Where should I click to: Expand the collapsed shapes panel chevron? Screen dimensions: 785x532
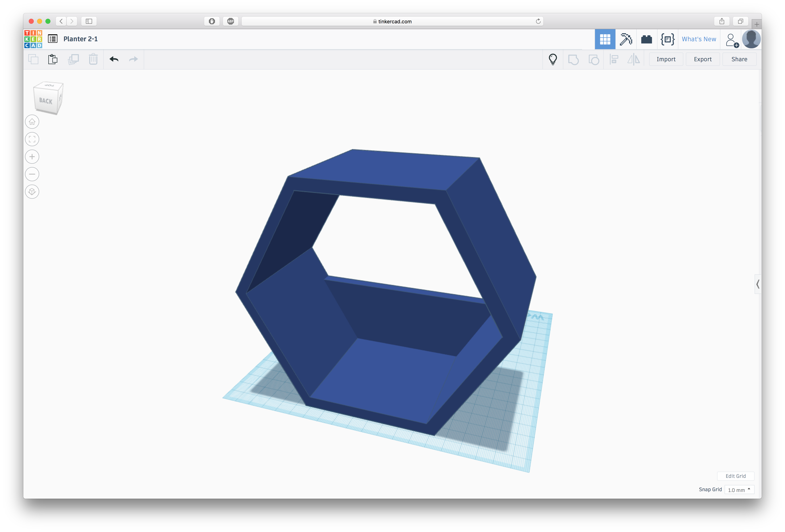[x=758, y=284]
